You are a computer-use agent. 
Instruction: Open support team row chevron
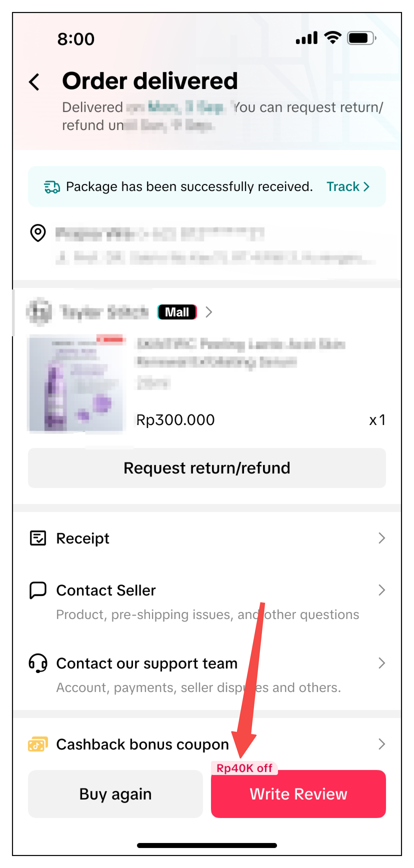381,663
